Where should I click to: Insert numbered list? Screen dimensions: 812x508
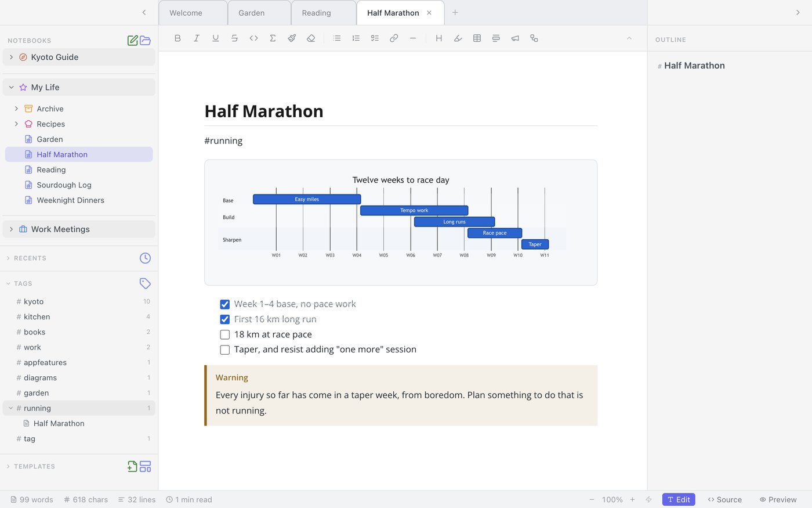(356, 38)
